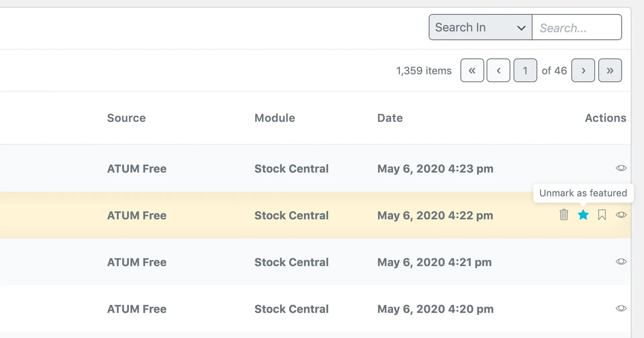
Task: Go to the first page of results
Action: (x=472, y=70)
